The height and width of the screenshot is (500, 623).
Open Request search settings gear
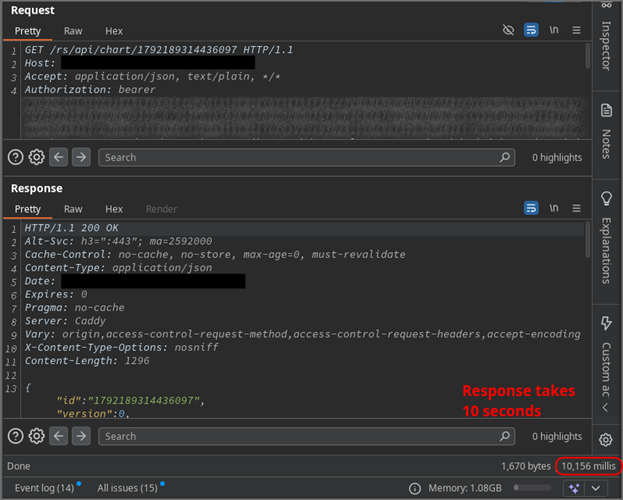pos(36,157)
